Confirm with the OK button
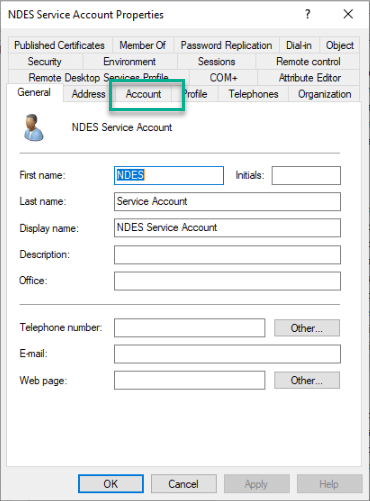Image resolution: width=370 pixels, height=501 pixels. 111,484
